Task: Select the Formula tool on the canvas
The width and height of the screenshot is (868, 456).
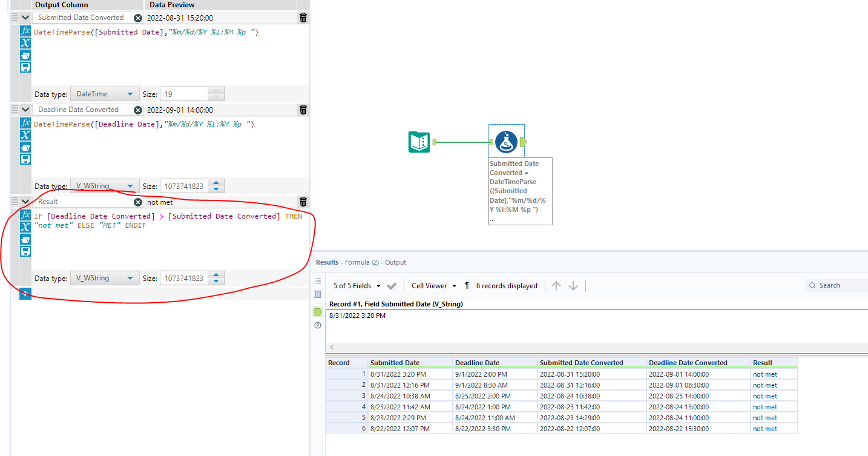Action: [x=506, y=142]
